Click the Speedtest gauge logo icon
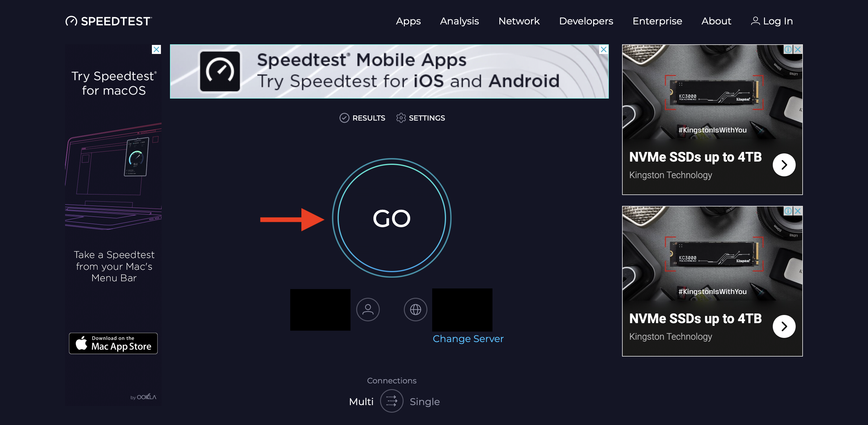 point(71,21)
